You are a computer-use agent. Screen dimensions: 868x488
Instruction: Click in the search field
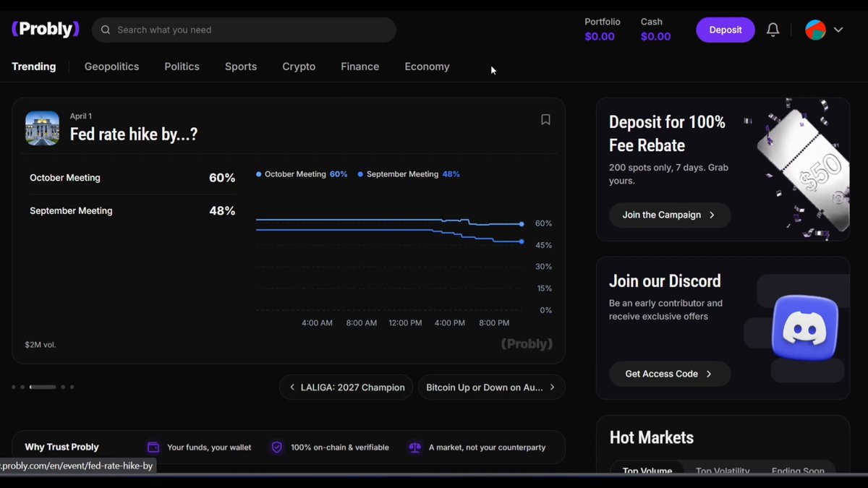[244, 30]
